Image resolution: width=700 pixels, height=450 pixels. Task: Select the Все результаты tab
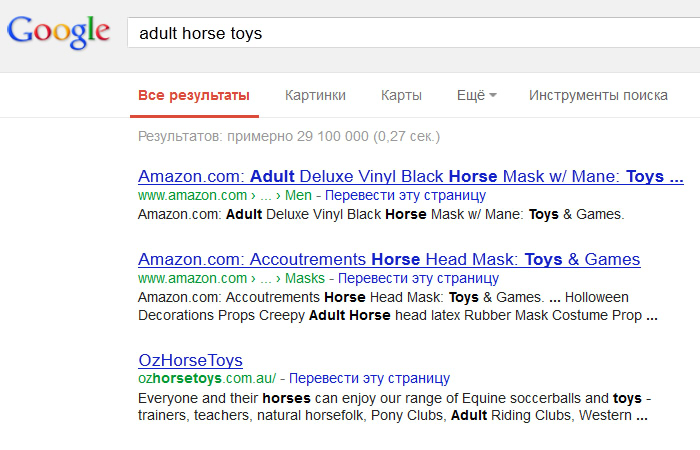pos(193,96)
